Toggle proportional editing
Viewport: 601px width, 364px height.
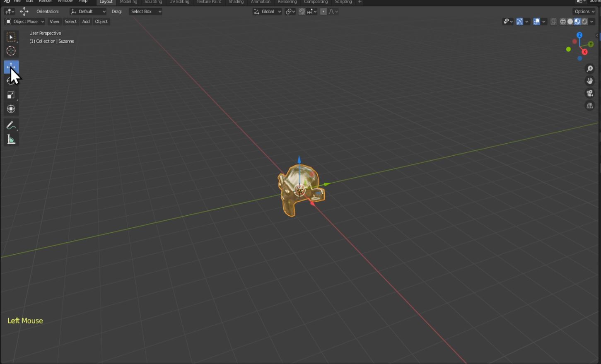(323, 12)
